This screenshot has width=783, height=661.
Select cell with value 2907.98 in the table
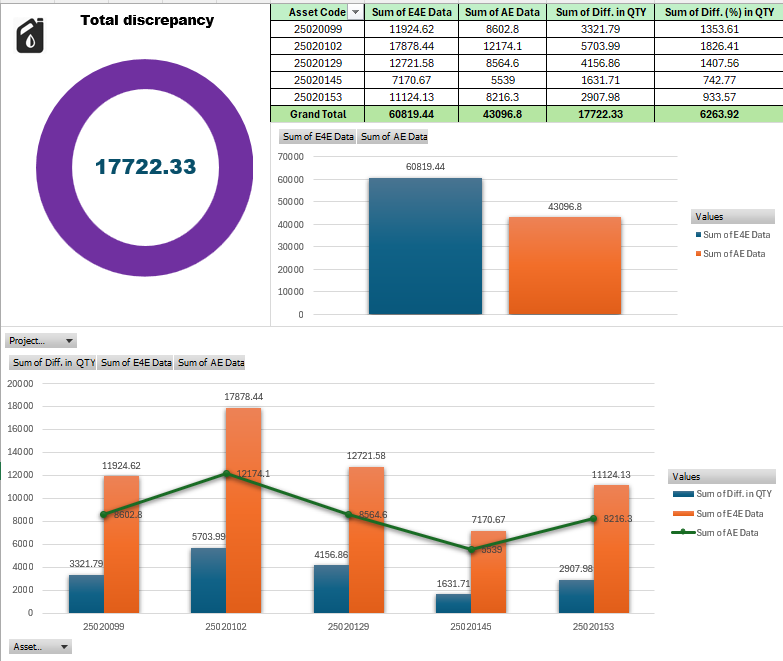[601, 97]
